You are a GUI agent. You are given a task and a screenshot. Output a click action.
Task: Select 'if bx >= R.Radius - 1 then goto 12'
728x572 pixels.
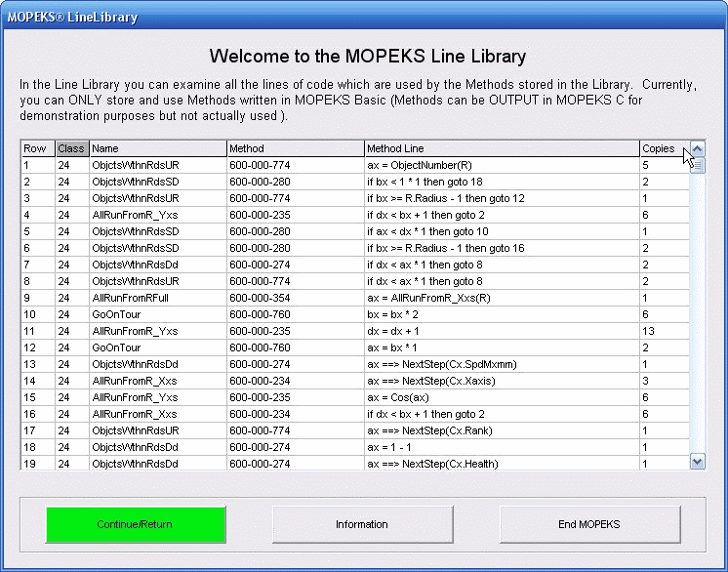click(502, 199)
